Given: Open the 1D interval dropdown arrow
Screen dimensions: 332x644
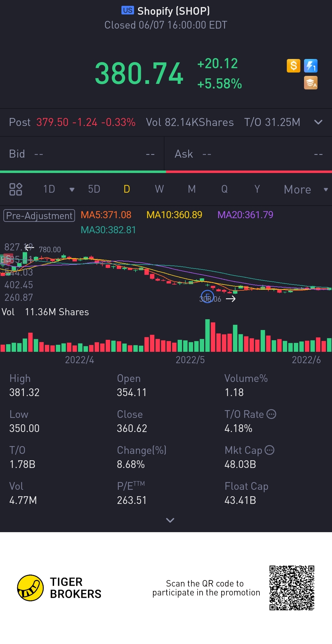Looking at the screenshot, I should pyautogui.click(x=72, y=190).
